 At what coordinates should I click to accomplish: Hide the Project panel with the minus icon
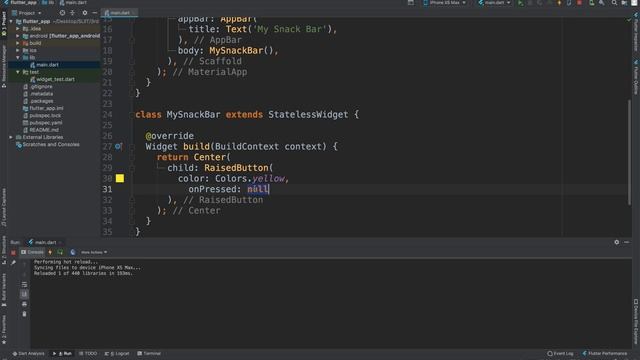pyautogui.click(x=95, y=13)
